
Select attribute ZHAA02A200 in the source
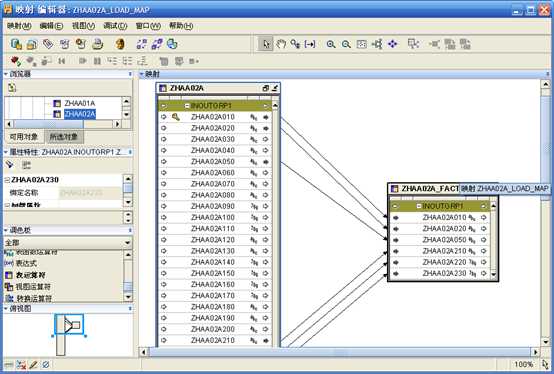click(213, 329)
